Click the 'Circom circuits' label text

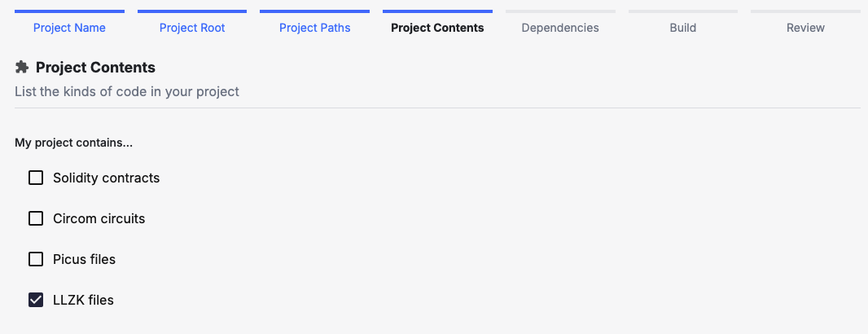[x=99, y=218]
